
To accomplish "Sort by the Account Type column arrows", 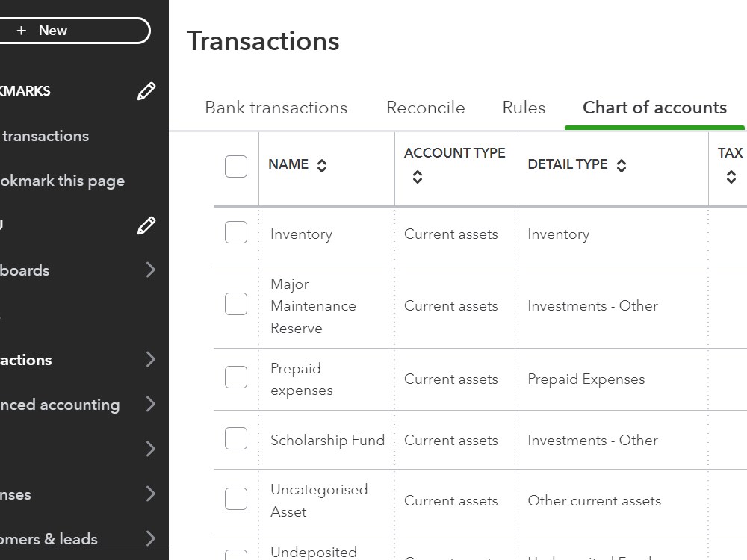I will 418,177.
